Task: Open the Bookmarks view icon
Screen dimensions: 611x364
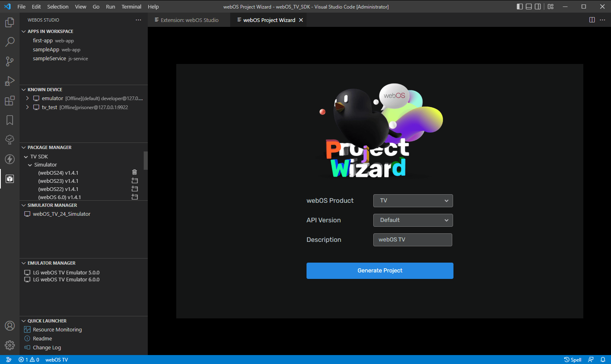Action: [x=10, y=120]
